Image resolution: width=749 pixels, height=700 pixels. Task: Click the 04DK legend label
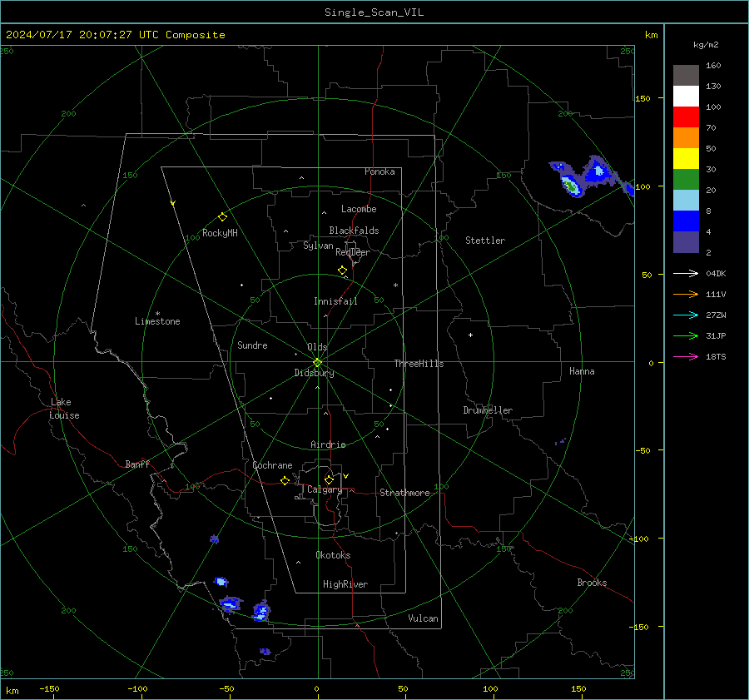click(x=716, y=273)
